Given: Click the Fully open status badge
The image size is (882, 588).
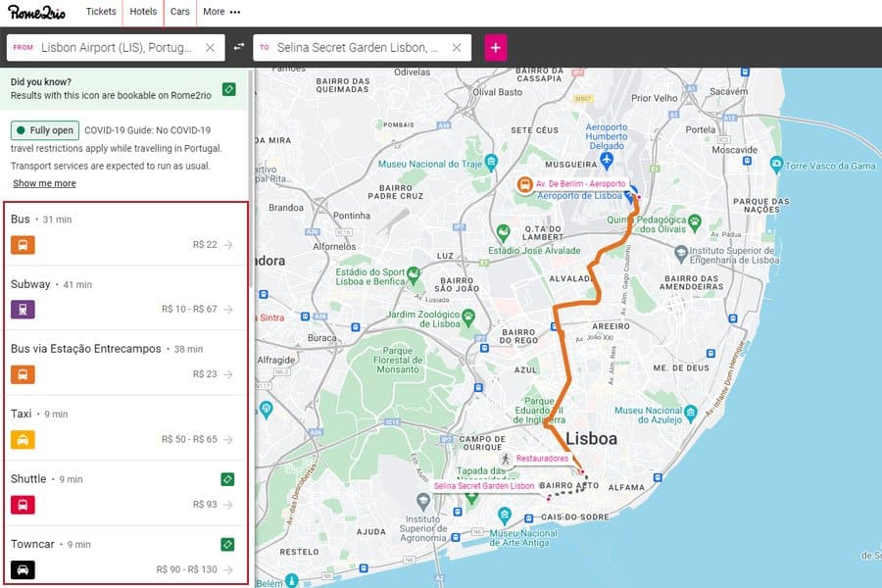Looking at the screenshot, I should 45,130.
